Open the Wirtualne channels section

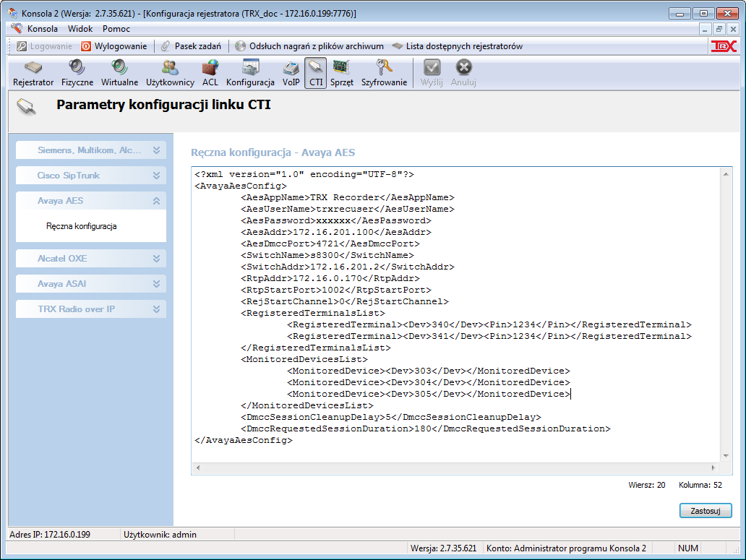point(119,73)
